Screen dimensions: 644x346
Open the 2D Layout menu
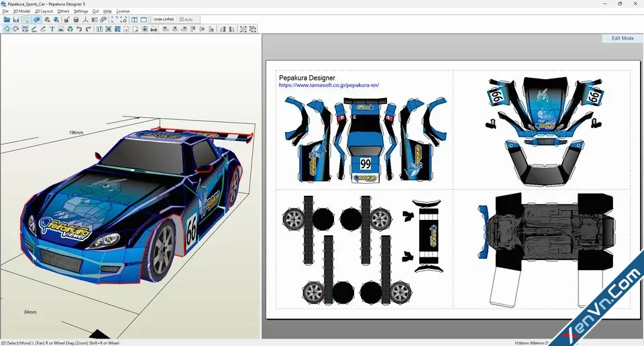click(x=44, y=11)
